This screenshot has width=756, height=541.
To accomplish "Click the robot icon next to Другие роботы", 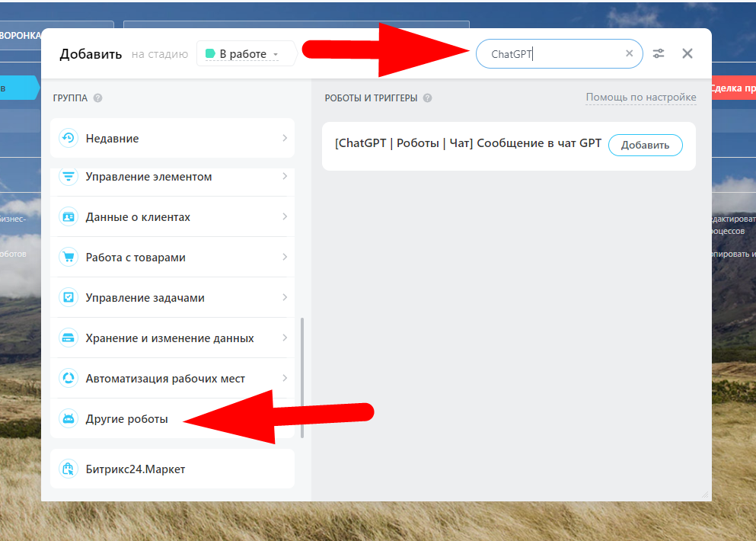I will pyautogui.click(x=69, y=418).
